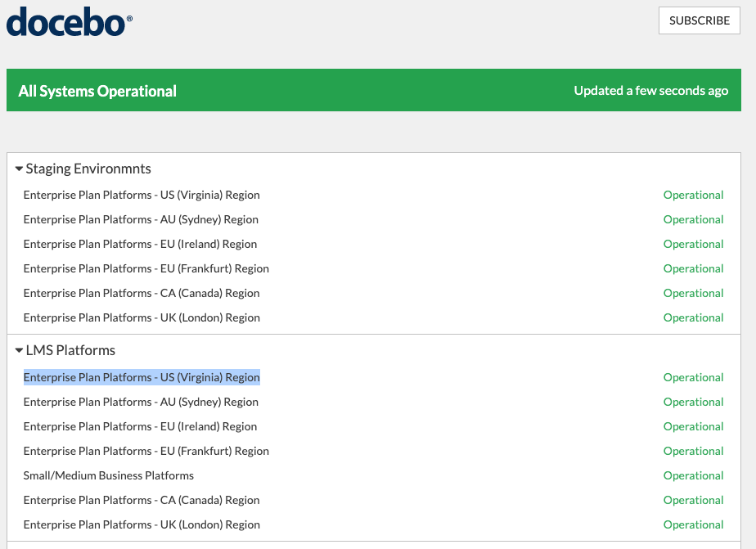Collapse the Staging Environments group
This screenshot has height=549, width=756.
19,169
